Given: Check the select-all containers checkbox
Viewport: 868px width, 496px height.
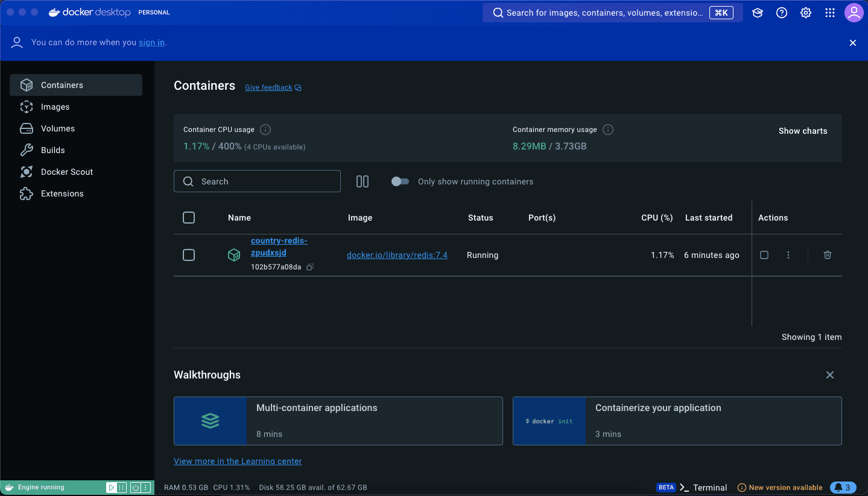Looking at the screenshot, I should [189, 218].
